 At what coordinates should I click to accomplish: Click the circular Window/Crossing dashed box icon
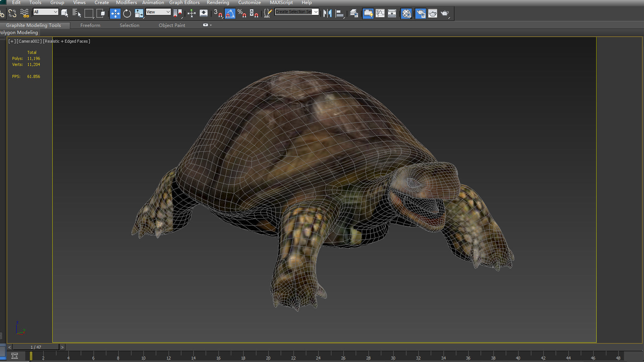tap(101, 13)
